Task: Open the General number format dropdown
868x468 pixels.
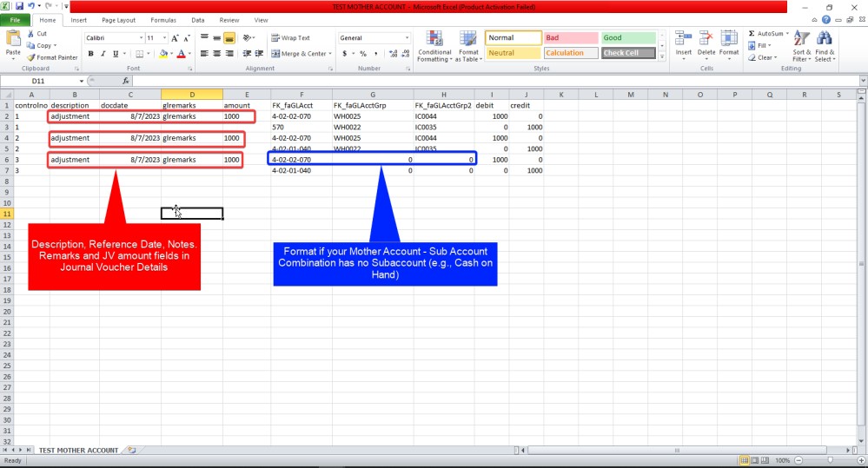Action: [x=407, y=38]
